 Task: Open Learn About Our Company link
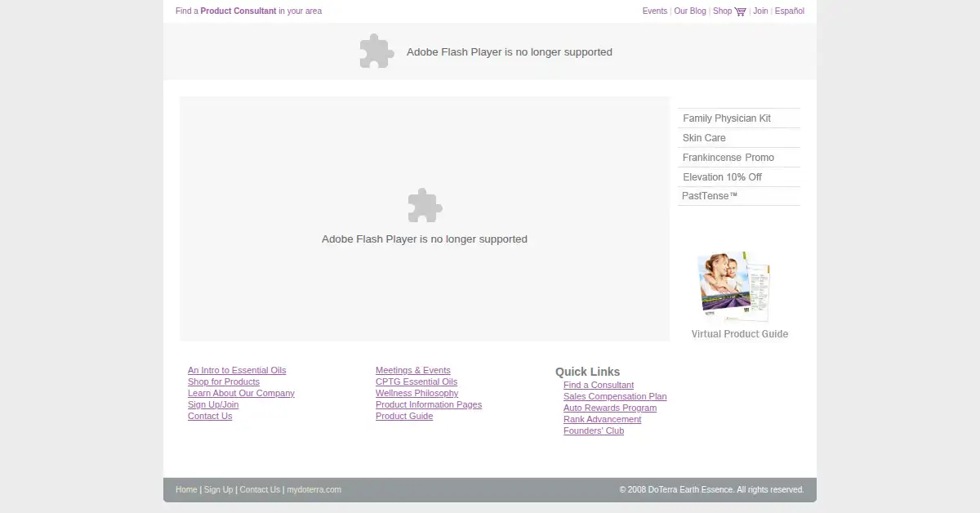click(241, 394)
